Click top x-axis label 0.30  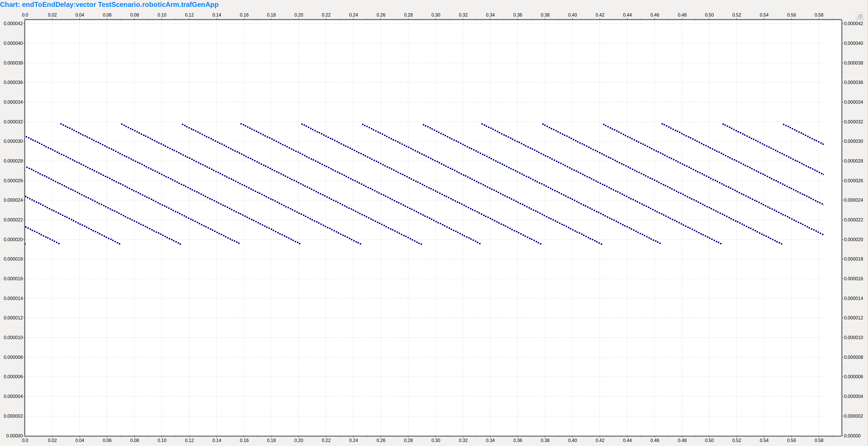pyautogui.click(x=436, y=15)
